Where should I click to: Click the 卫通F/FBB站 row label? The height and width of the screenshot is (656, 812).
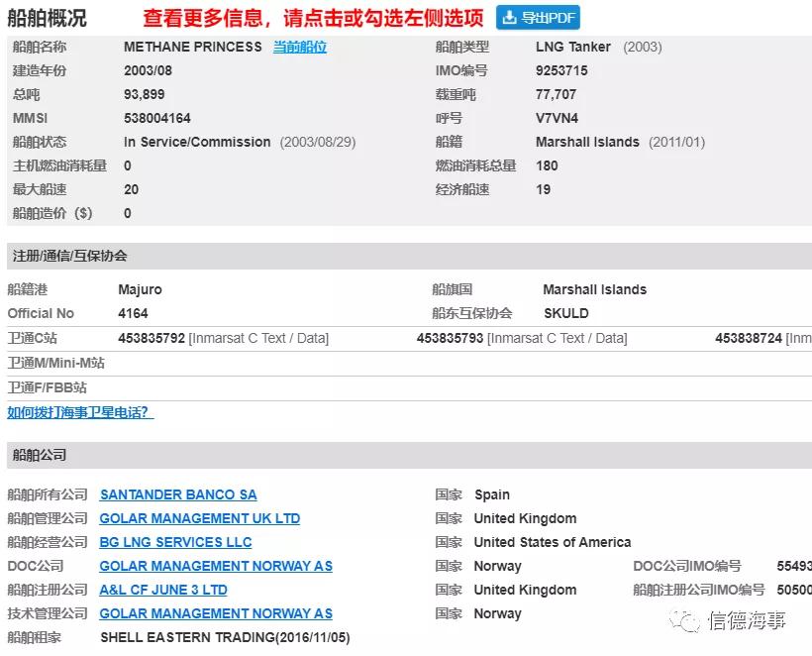click(x=48, y=387)
